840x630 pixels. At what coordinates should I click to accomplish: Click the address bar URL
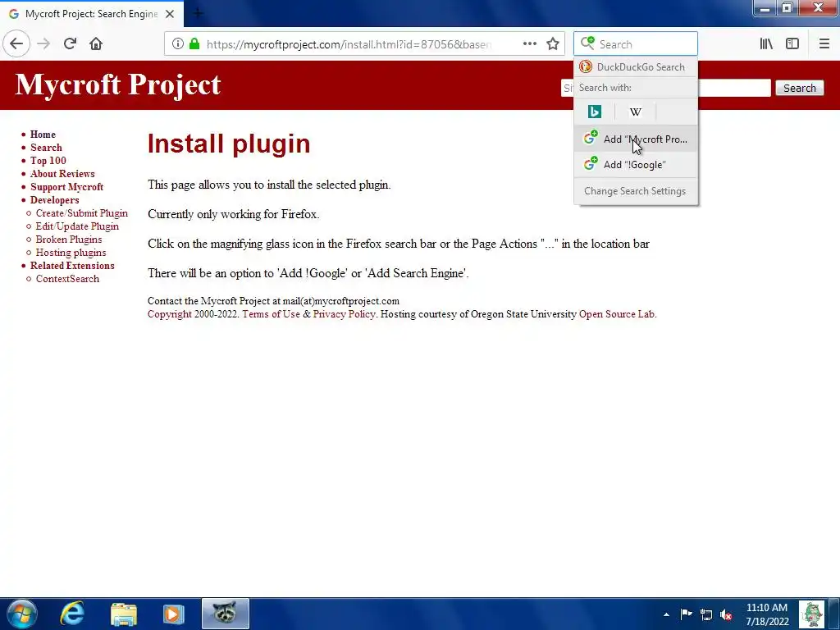coord(348,44)
